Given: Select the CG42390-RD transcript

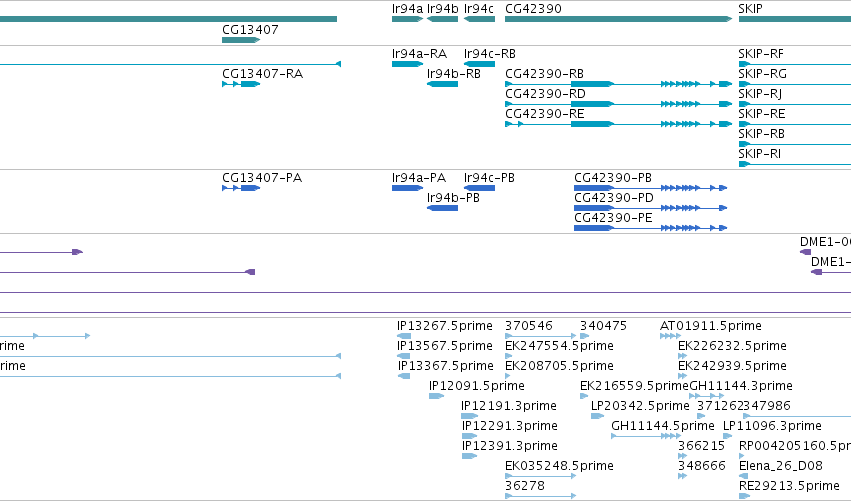Looking at the screenshot, I should coord(619,104).
